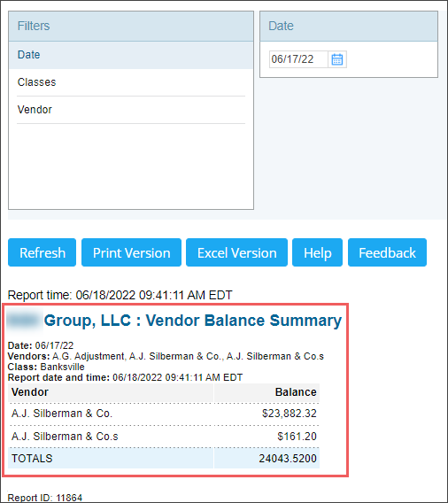The width and height of the screenshot is (448, 503).
Task: Select the Vendor filter
Action: point(131,110)
